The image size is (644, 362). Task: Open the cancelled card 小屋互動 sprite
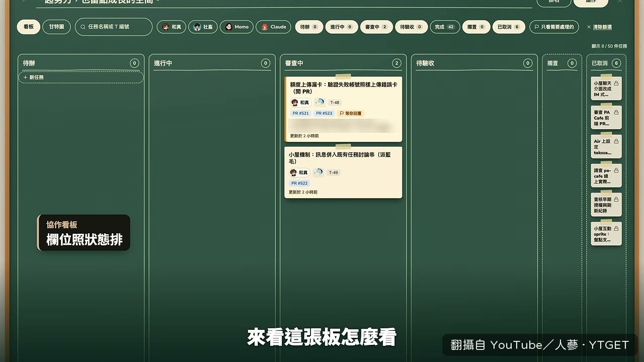[x=606, y=234]
